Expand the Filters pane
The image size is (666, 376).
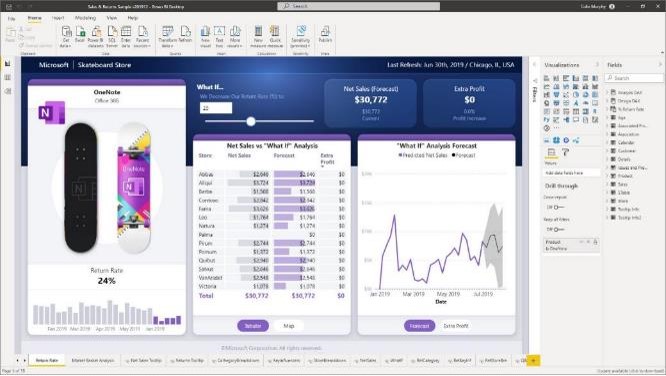coord(534,65)
